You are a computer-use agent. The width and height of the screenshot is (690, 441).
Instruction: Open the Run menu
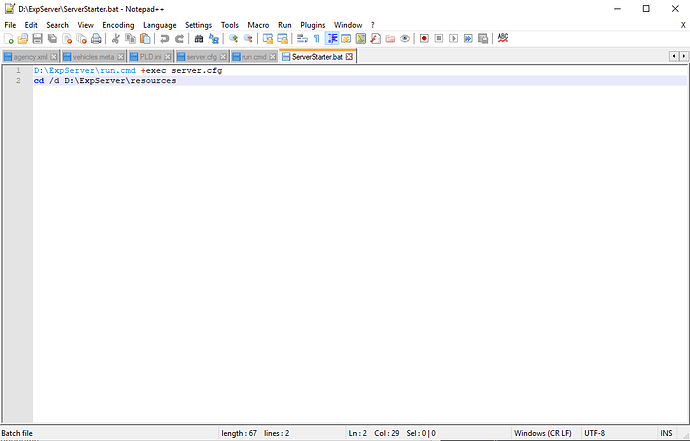(x=285, y=25)
